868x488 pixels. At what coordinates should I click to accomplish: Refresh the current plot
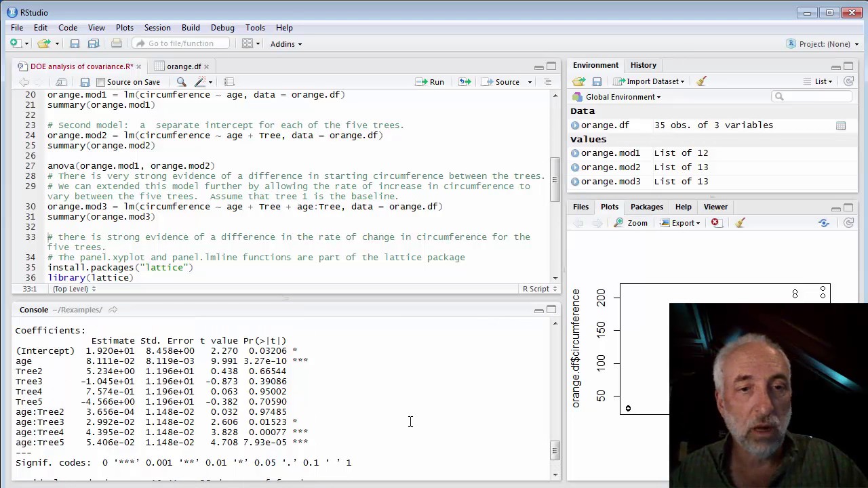[x=848, y=222]
